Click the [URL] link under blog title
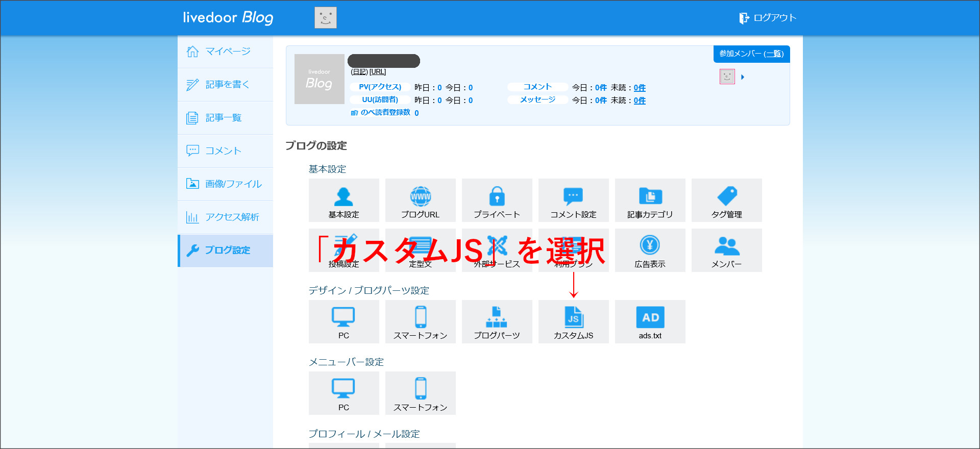 (378, 72)
